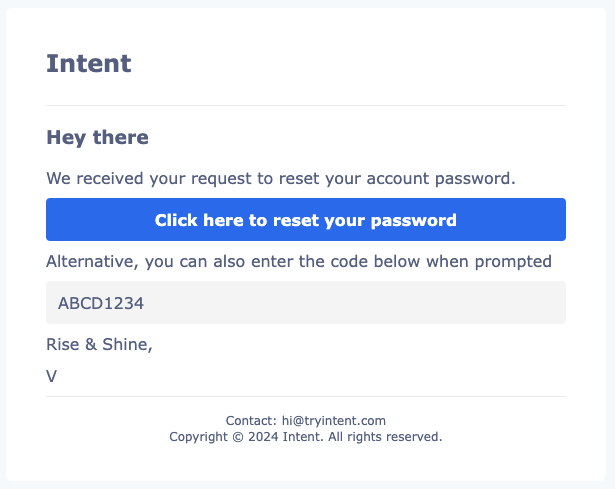
Task: Click the Alternative code instructions line
Action: point(299,262)
